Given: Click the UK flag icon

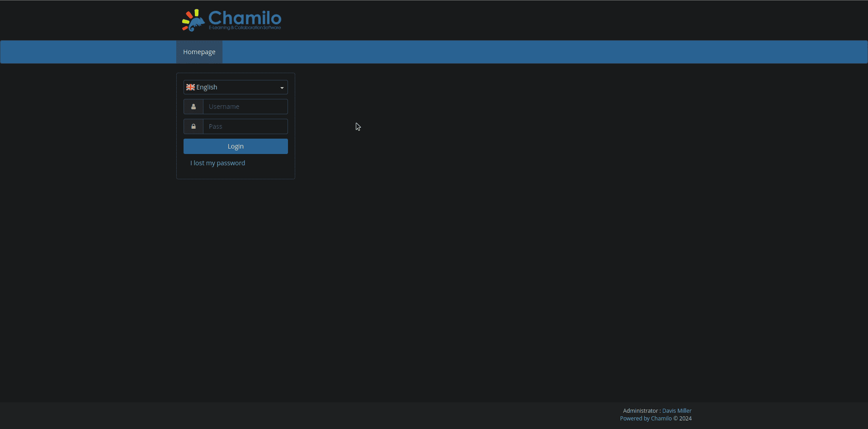Looking at the screenshot, I should [190, 87].
